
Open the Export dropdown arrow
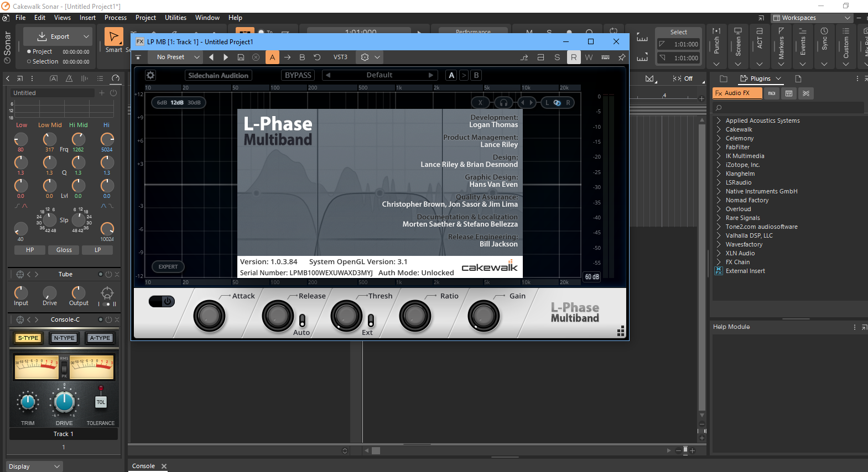pos(86,36)
